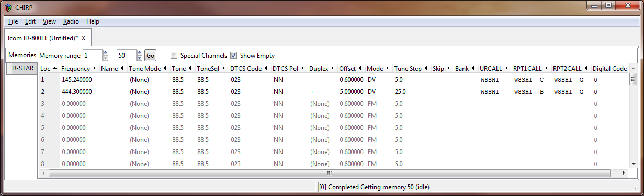Click the RPT1CALL column header

531,68
